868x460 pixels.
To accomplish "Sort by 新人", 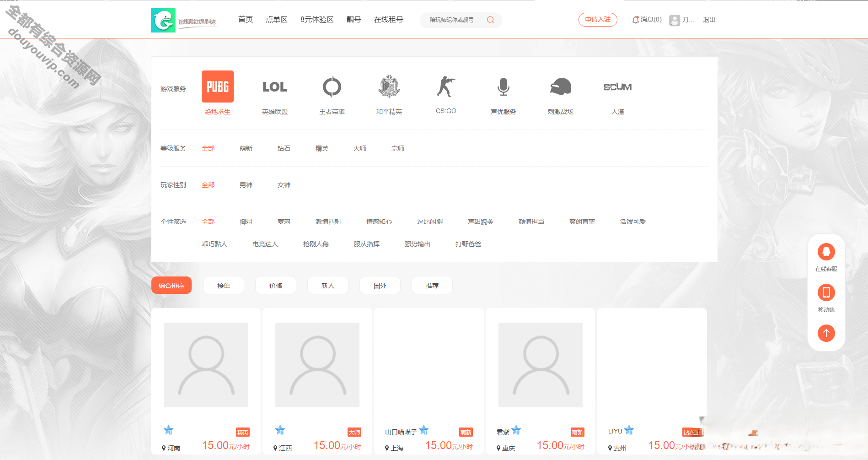I will coord(328,286).
